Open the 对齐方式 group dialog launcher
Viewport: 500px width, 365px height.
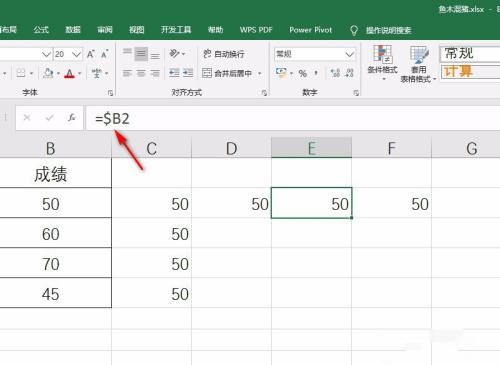(264, 93)
